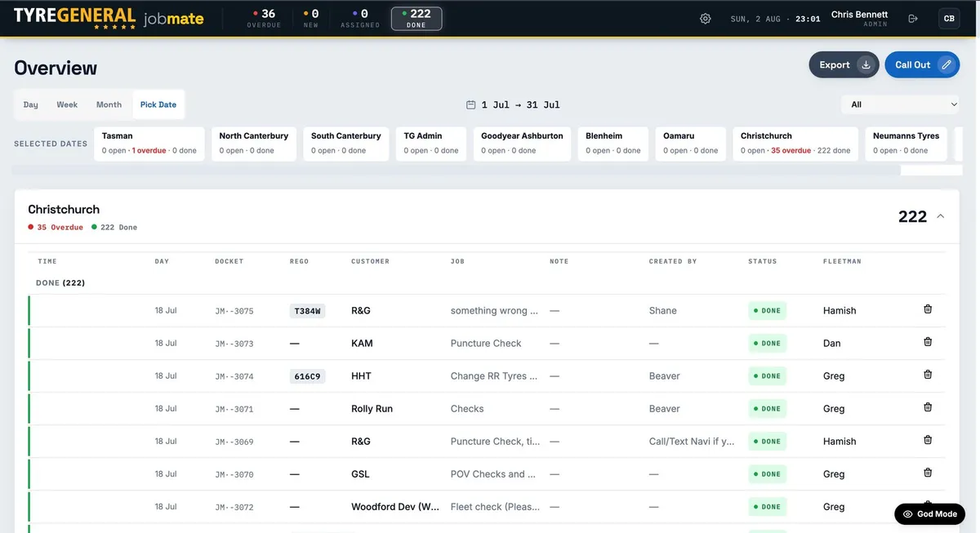
Task: Click customer KAM
Action: pyautogui.click(x=362, y=344)
